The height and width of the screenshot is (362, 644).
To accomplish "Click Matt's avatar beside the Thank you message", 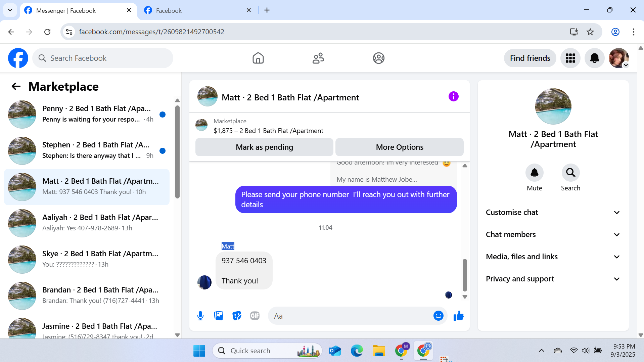I will tap(204, 282).
